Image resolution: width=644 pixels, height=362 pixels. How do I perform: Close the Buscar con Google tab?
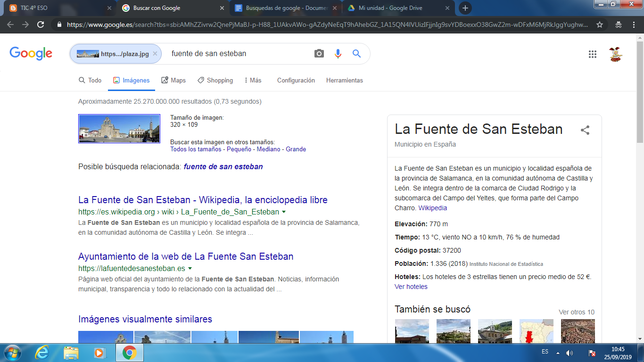[221, 8]
